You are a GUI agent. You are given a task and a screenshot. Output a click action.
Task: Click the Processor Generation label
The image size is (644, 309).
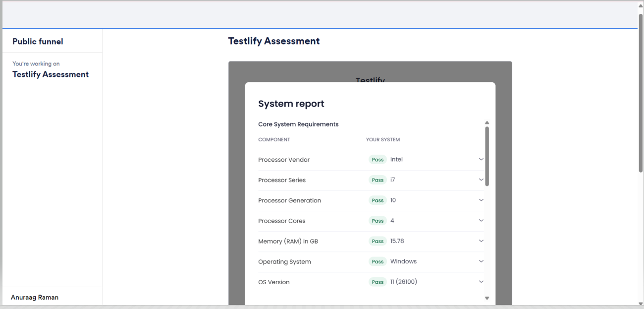click(290, 200)
